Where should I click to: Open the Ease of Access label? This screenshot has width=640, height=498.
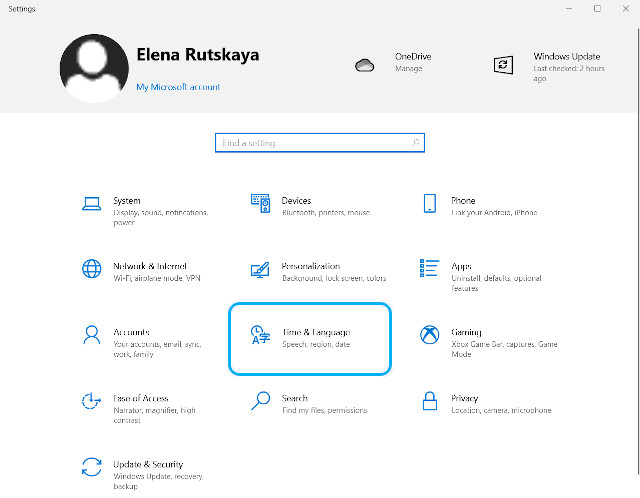pyautogui.click(x=141, y=398)
